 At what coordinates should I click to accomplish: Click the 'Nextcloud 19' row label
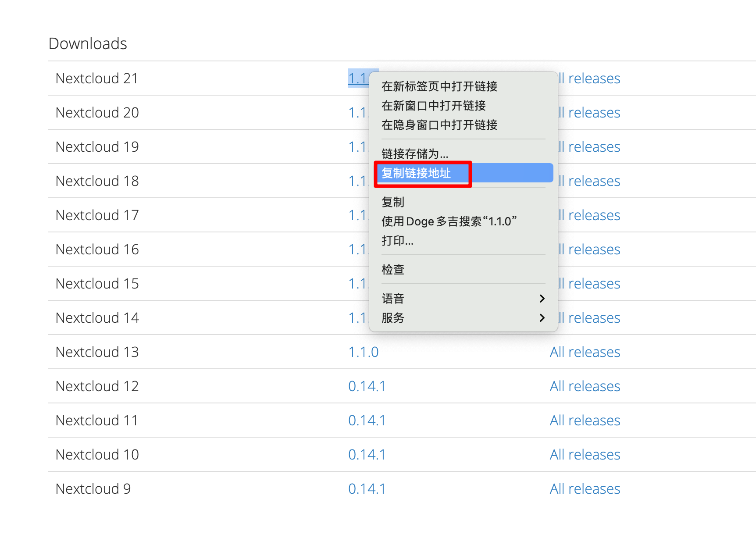coord(97,147)
